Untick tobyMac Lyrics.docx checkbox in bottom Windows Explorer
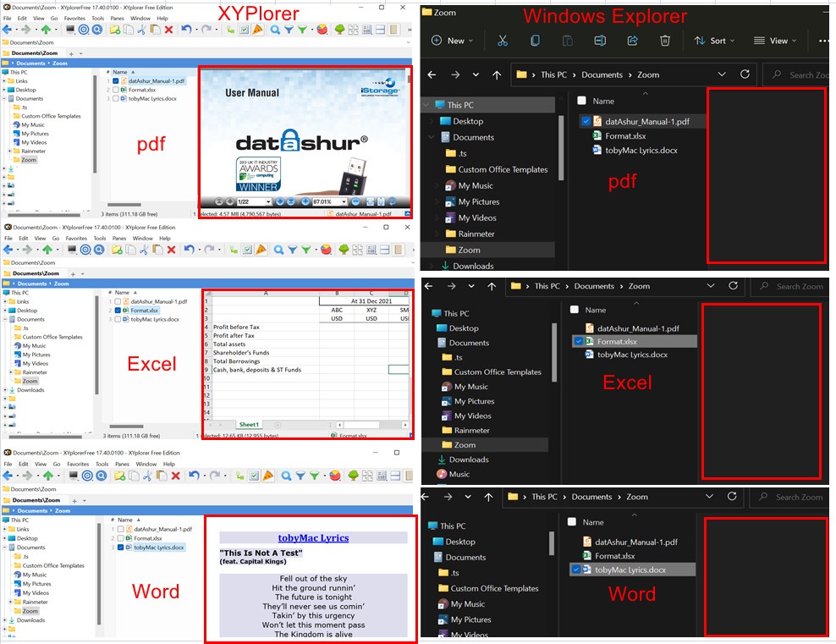Image resolution: width=836 pixels, height=644 pixels. [576, 570]
